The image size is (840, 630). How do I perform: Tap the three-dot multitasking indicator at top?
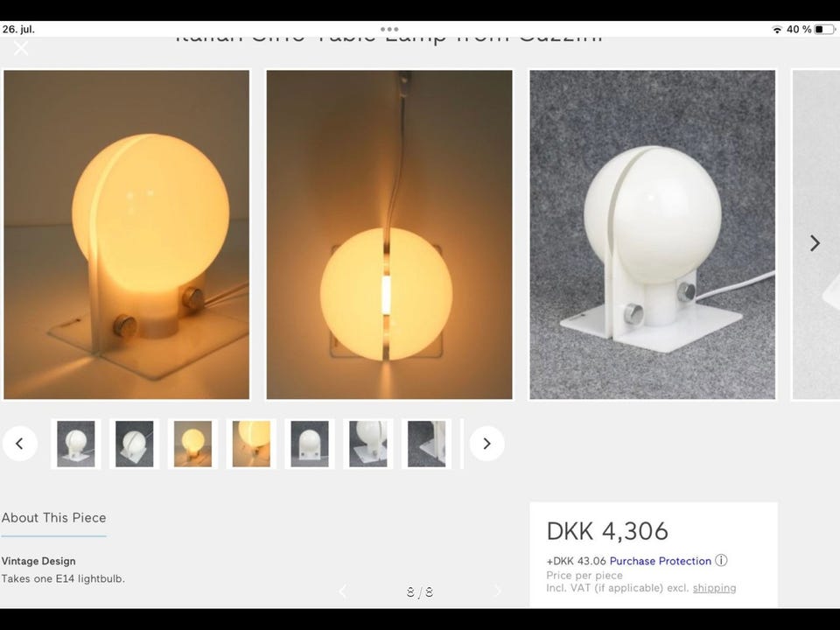(x=389, y=29)
